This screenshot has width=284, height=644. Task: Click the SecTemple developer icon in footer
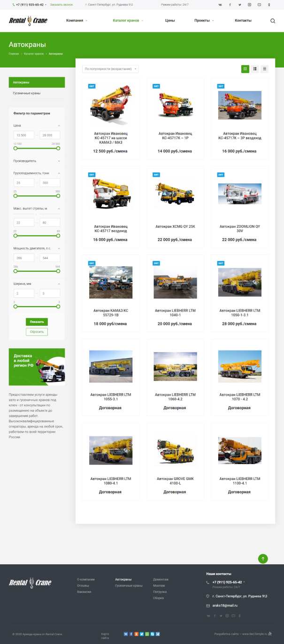[x=270, y=634]
